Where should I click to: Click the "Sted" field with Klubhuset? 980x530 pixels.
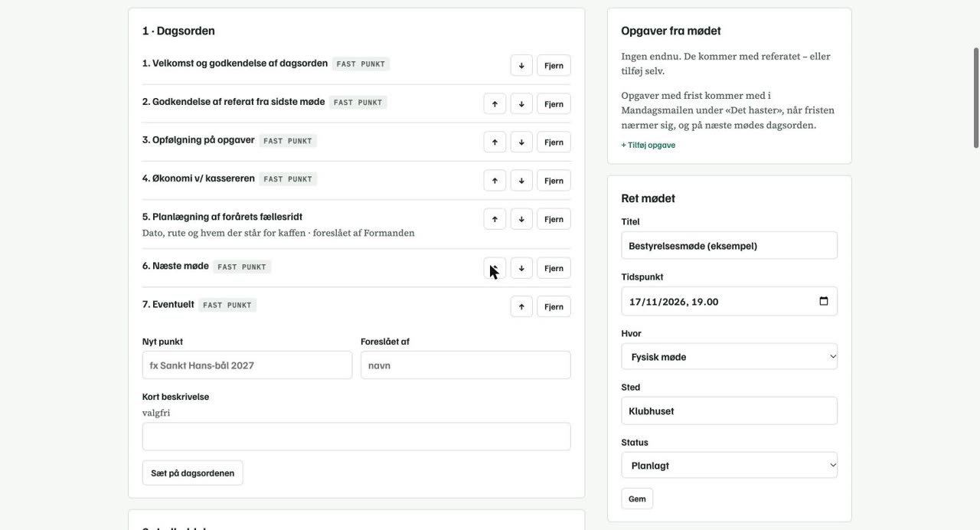point(729,411)
